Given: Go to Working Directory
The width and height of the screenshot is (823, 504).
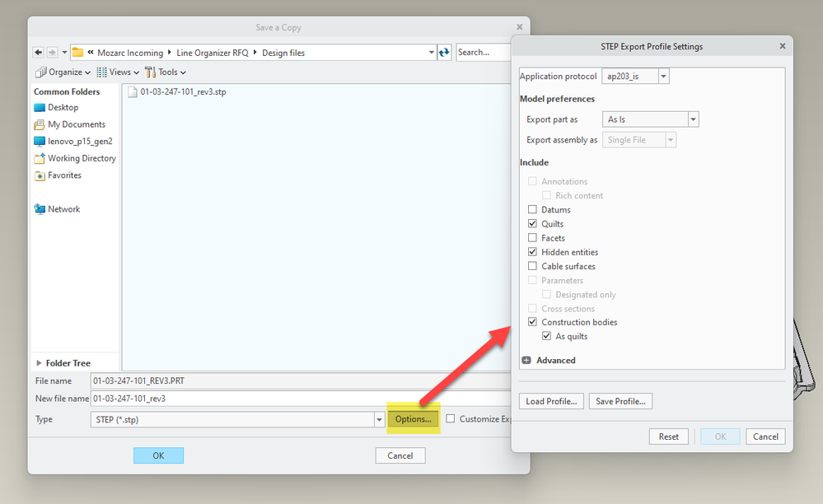Looking at the screenshot, I should click(x=75, y=158).
